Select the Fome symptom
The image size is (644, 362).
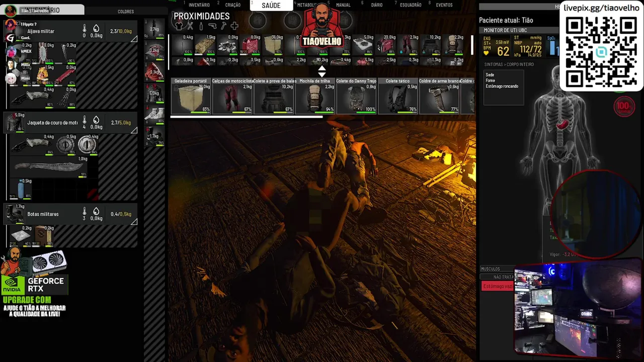tap(491, 80)
